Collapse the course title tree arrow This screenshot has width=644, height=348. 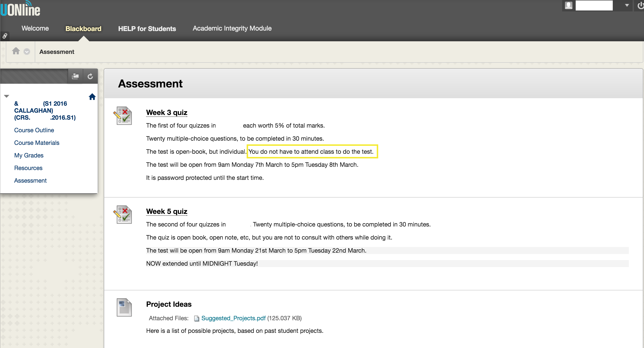(x=7, y=96)
